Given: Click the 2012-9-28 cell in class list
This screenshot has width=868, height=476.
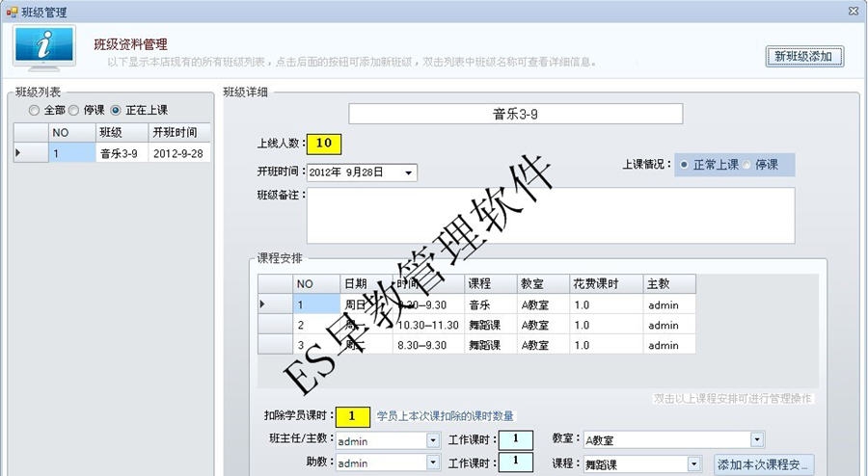Looking at the screenshot, I should pos(179,153).
